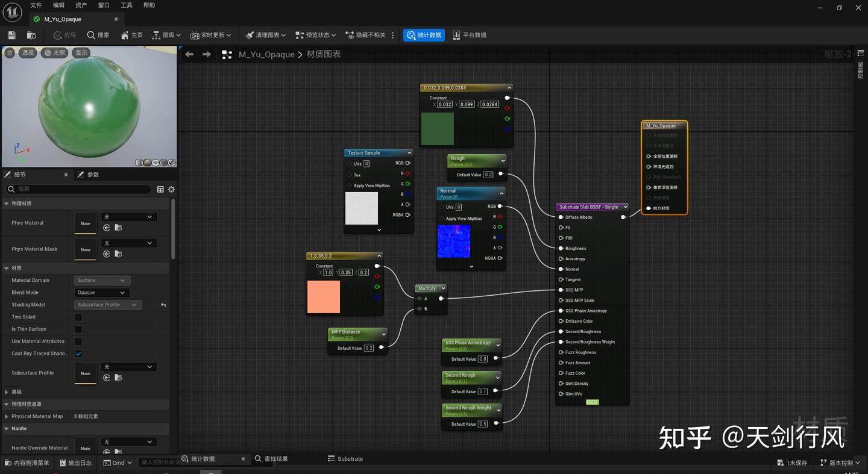Click the 主页 home icon button
This screenshot has height=474, width=868.
pyautogui.click(x=132, y=35)
